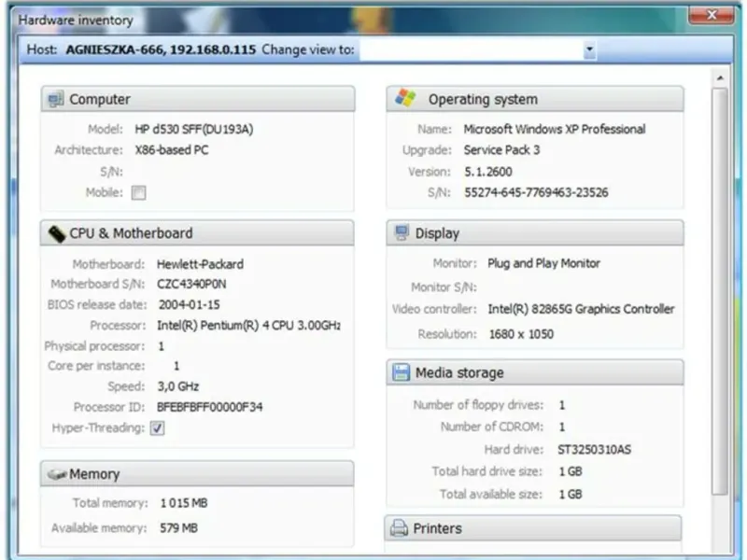Image resolution: width=747 pixels, height=560 pixels.
Task: Click the Display section header
Action: click(x=535, y=232)
